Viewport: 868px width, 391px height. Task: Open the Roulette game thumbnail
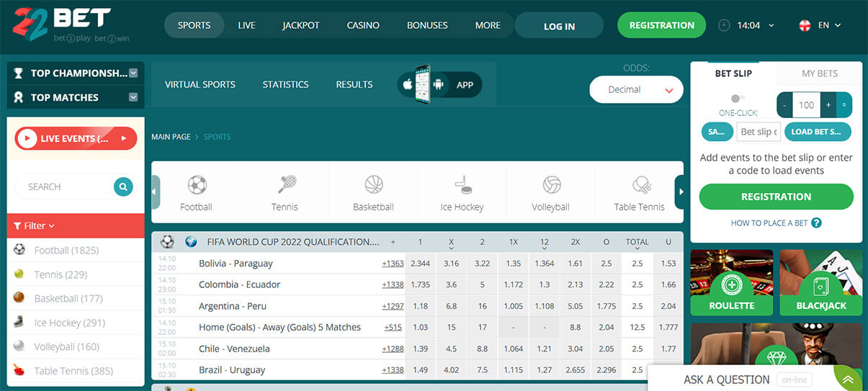[x=731, y=283]
